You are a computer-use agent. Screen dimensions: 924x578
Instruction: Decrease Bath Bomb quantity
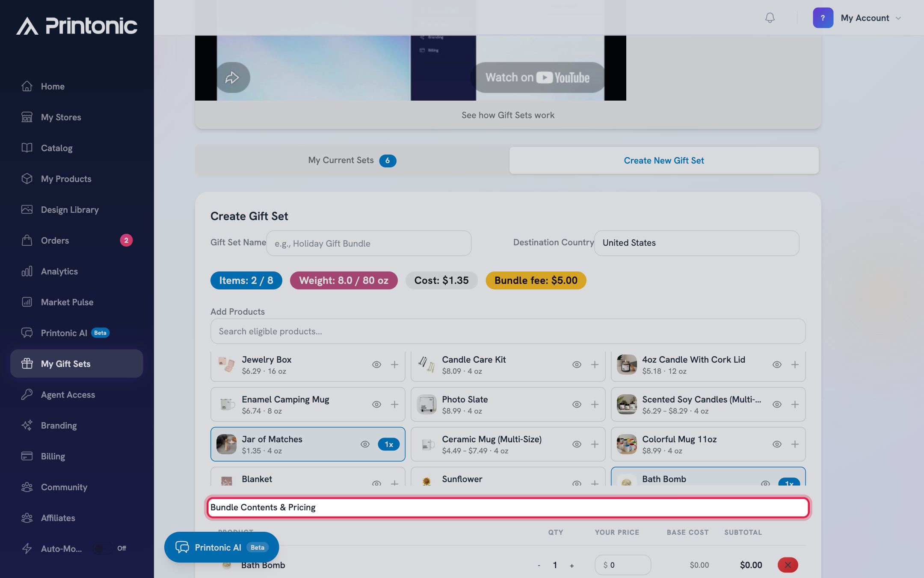point(539,566)
